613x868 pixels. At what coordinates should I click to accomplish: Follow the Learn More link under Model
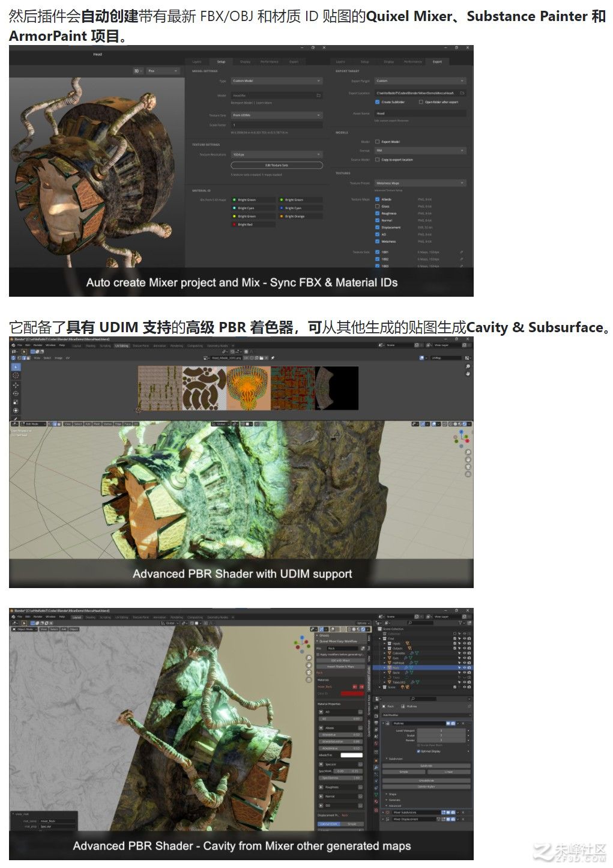264,103
